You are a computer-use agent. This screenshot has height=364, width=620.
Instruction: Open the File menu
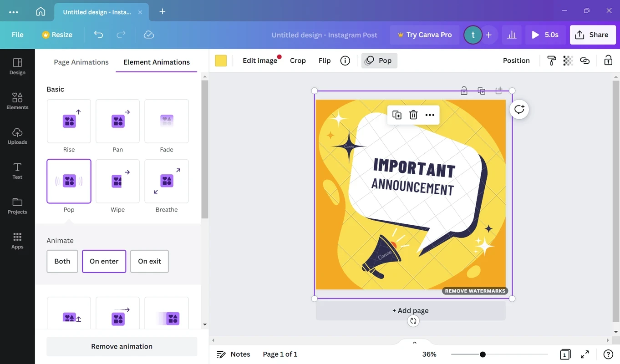(x=18, y=35)
